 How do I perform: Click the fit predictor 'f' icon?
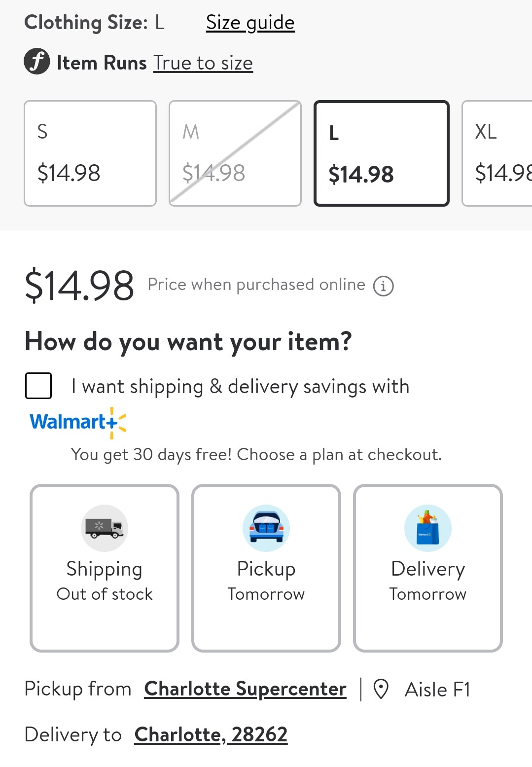point(36,62)
